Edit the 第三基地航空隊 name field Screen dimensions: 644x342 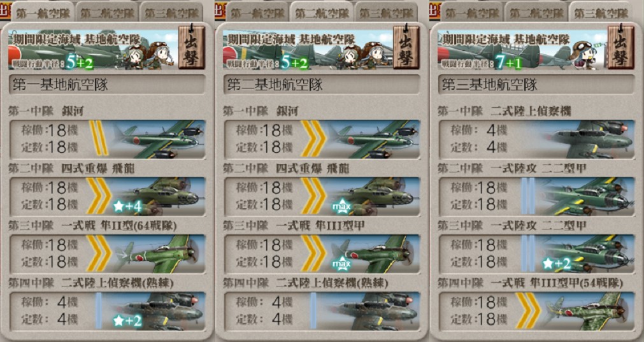(x=537, y=85)
